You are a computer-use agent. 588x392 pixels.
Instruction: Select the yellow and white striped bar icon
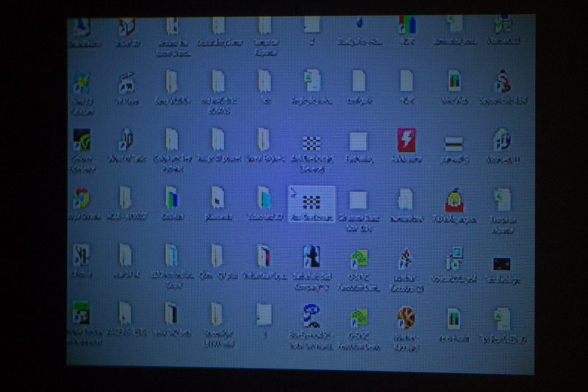[453, 143]
